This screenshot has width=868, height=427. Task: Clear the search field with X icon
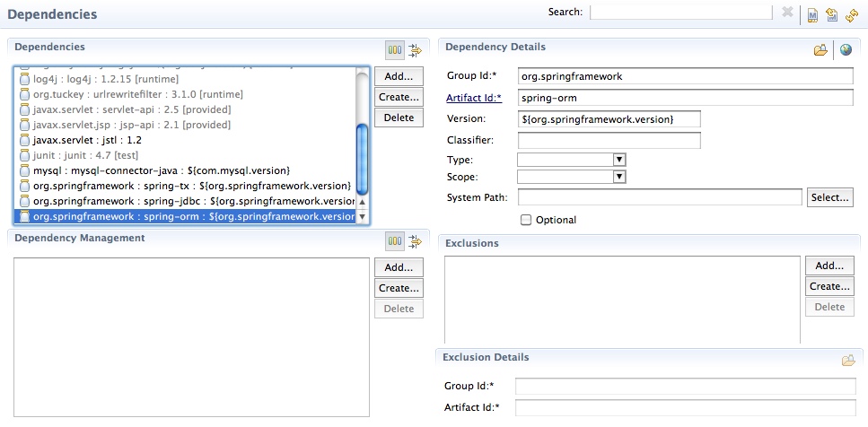coord(787,13)
